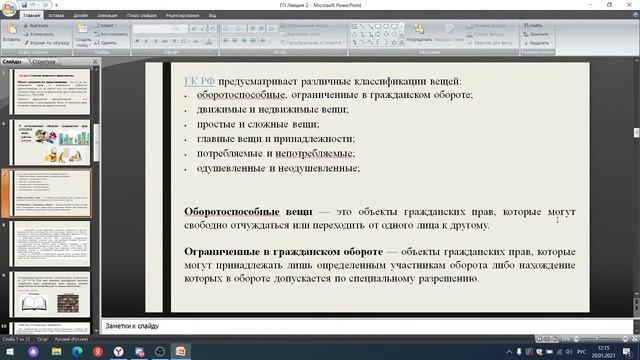Viewport: 640px width, 360px height.
Task: Activate Формат по образцу format painter
Action: pyautogui.click(x=46, y=43)
